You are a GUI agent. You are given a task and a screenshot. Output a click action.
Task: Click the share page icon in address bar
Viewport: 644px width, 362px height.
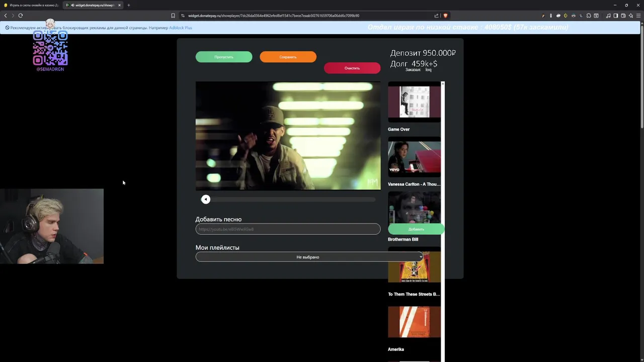436,16
